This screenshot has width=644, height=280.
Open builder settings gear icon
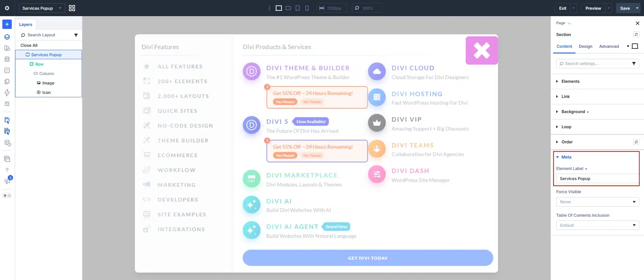tap(7, 8)
